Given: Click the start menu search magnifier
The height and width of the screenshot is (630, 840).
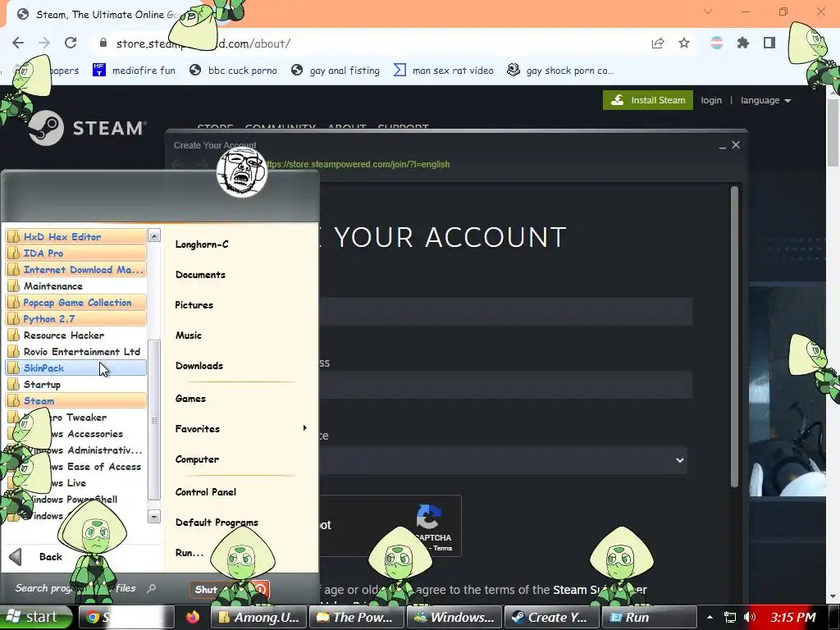Looking at the screenshot, I should point(152,588).
